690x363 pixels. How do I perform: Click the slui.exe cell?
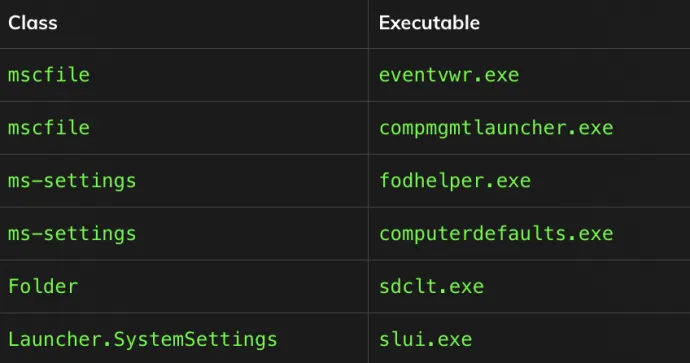426,339
